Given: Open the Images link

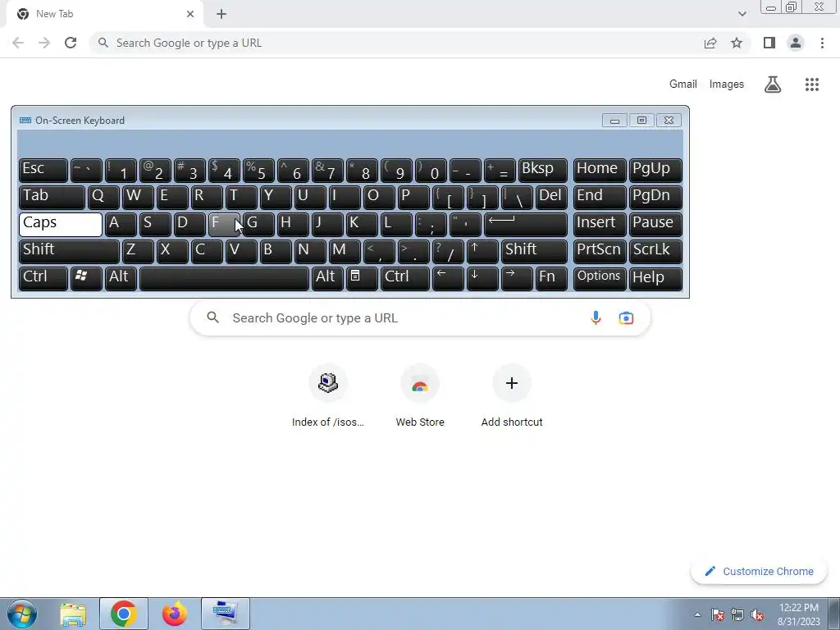Looking at the screenshot, I should [x=727, y=84].
